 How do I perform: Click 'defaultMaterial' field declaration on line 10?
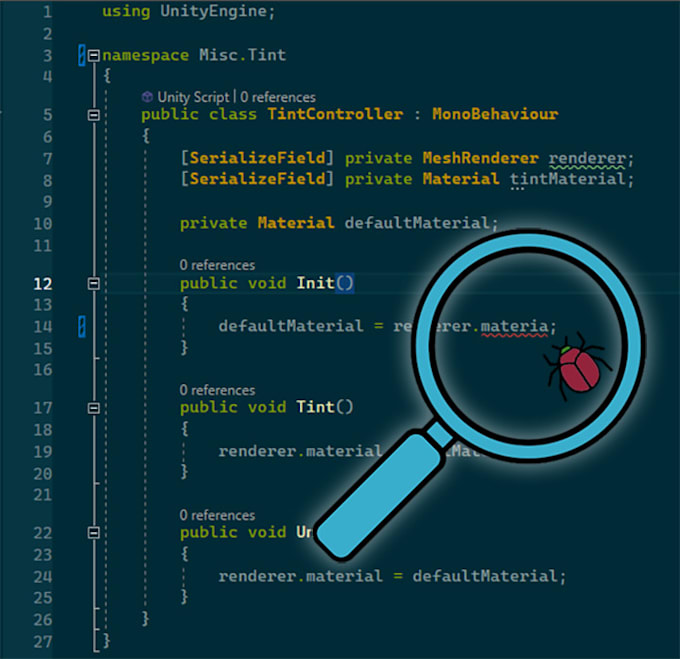[x=418, y=223]
